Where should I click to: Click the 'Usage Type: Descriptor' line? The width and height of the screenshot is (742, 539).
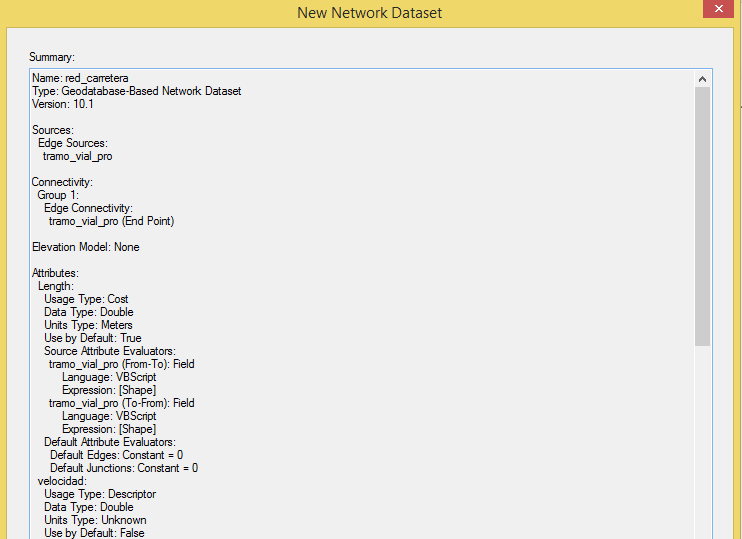pyautogui.click(x=100, y=494)
